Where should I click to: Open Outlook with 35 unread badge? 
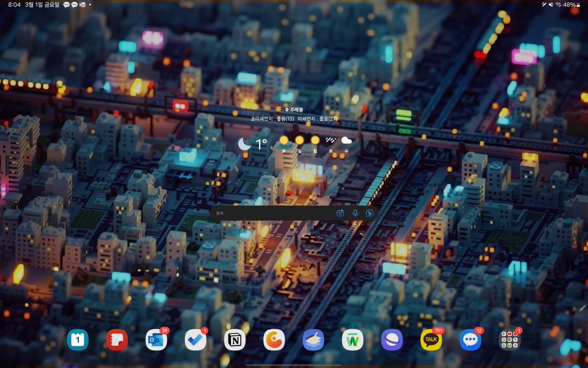156,340
